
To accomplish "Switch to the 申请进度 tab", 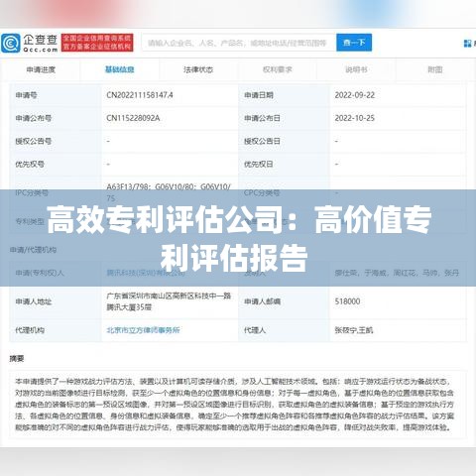I will (41, 69).
